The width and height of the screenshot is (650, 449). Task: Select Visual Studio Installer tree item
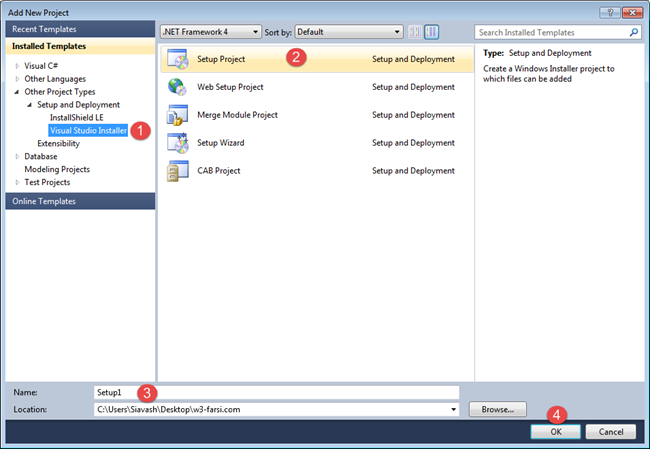point(88,131)
